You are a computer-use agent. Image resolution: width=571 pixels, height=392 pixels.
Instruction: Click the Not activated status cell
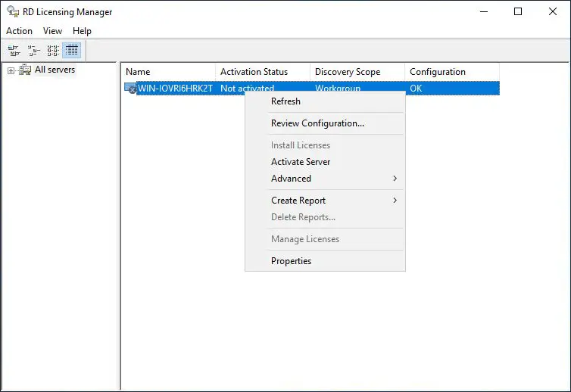point(248,88)
